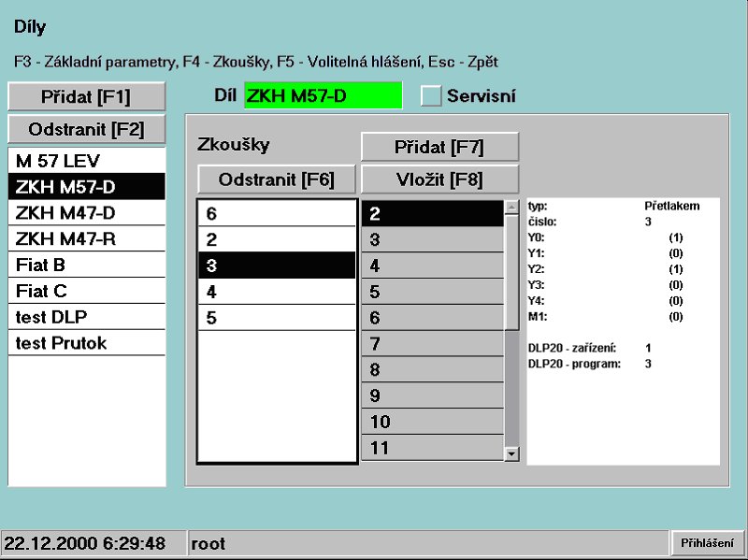Click the Přidat [F1] button
This screenshot has height=560, width=748.
coord(86,96)
